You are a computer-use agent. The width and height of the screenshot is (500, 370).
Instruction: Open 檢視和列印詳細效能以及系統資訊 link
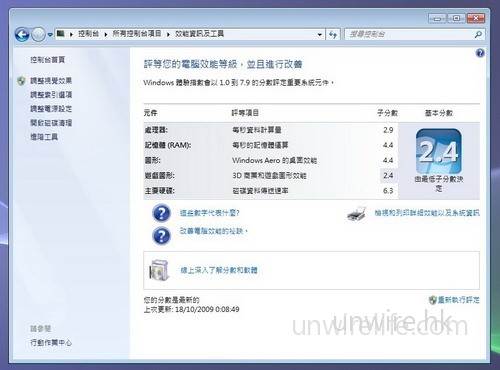[427, 213]
